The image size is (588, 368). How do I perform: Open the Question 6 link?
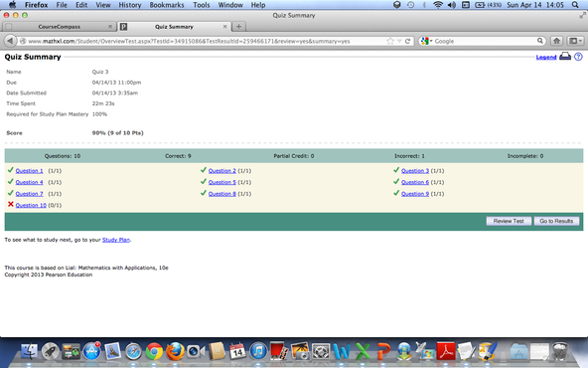(x=415, y=182)
